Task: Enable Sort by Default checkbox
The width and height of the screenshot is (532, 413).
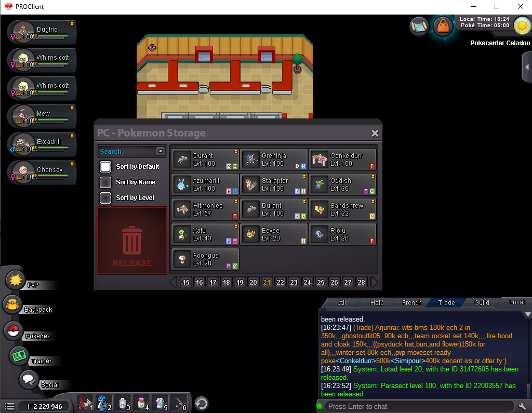Action: (105, 167)
